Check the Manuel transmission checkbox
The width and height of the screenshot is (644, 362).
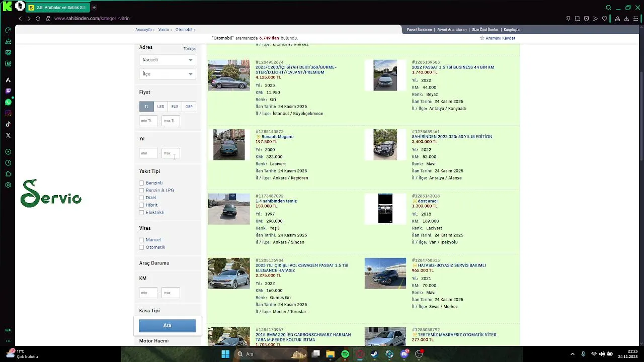coord(141,240)
